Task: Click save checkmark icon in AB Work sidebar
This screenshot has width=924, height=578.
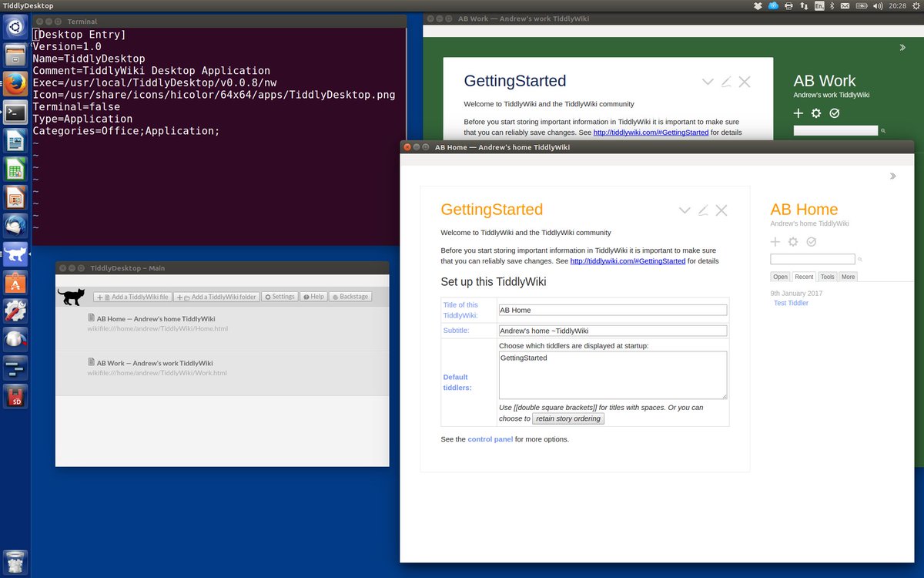Action: [x=835, y=113]
